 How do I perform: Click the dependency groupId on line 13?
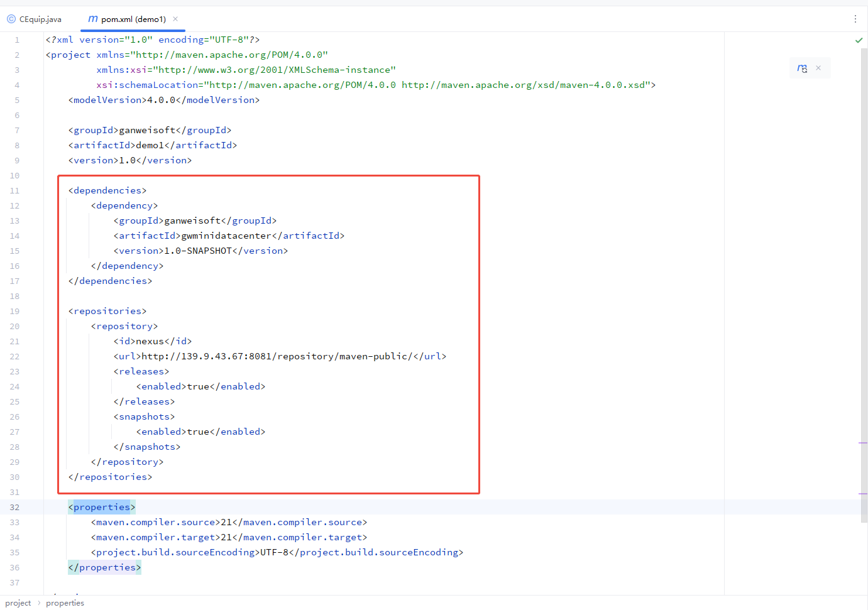[x=195, y=221]
